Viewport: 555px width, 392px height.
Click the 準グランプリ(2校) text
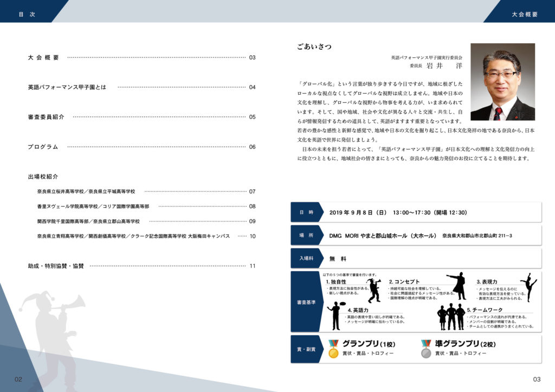coord(466,344)
